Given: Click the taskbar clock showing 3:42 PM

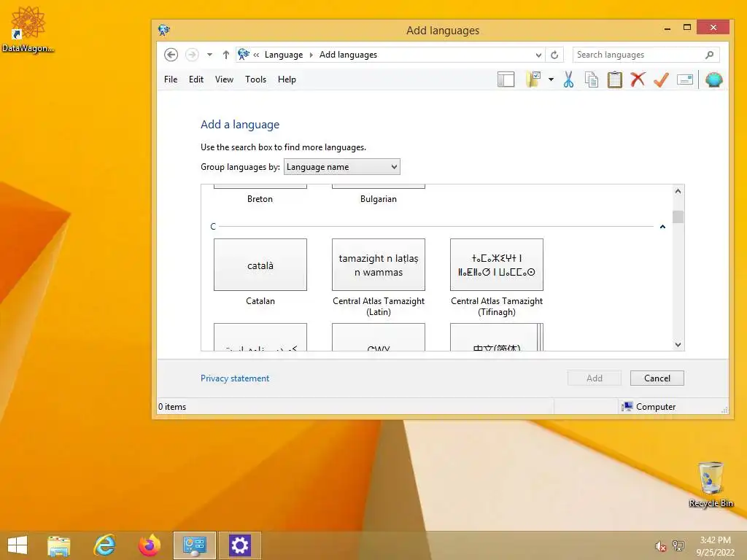Looking at the screenshot, I should pyautogui.click(x=715, y=546).
